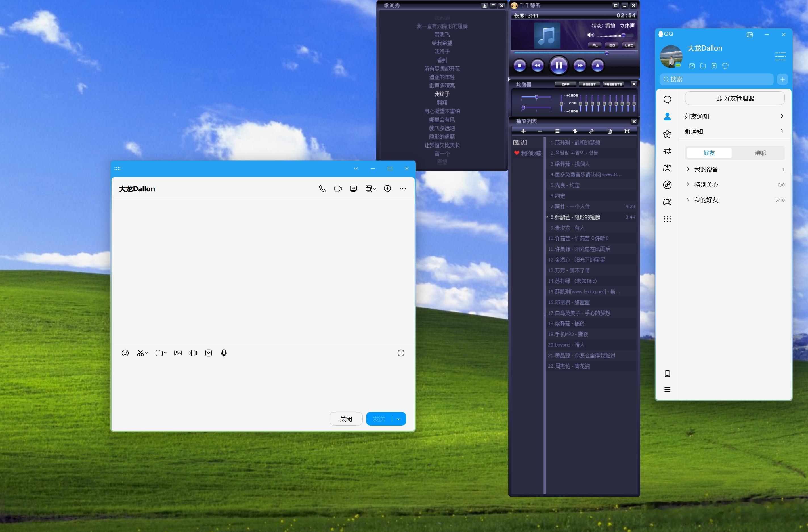Image resolution: width=808 pixels, height=532 pixels.
Task: Expand the 我的好友 friend group
Action: click(706, 200)
